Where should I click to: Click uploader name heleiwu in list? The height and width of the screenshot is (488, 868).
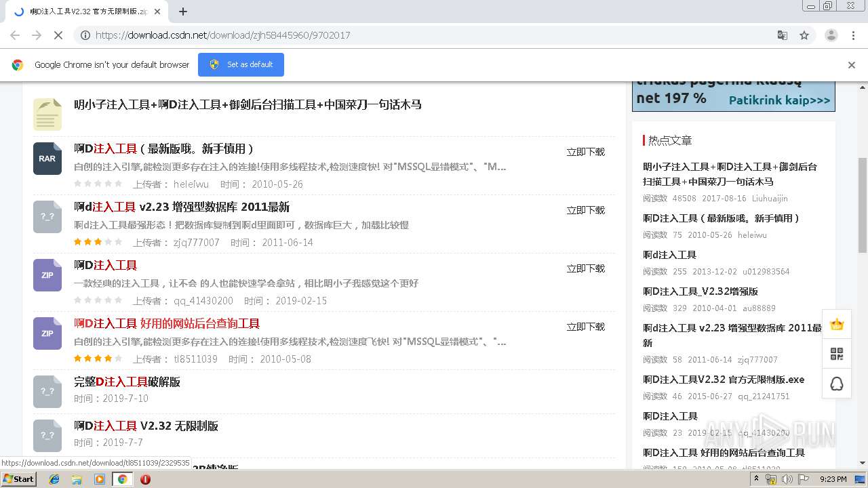(x=191, y=184)
